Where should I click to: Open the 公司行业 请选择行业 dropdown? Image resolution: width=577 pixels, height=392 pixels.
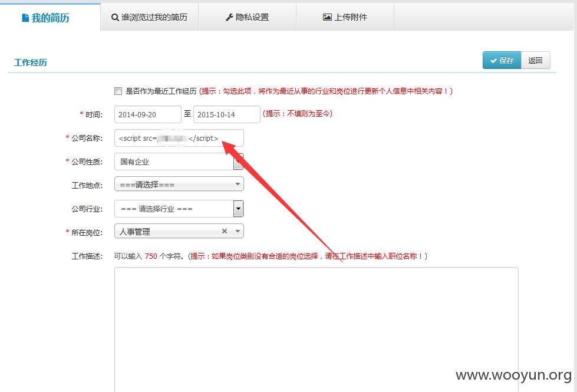tap(179, 209)
